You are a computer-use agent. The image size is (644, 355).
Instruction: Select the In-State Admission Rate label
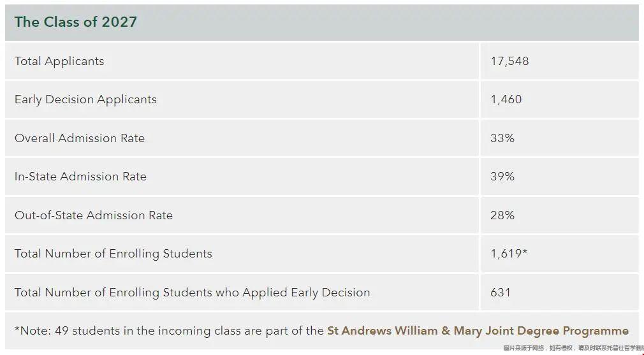click(x=80, y=177)
